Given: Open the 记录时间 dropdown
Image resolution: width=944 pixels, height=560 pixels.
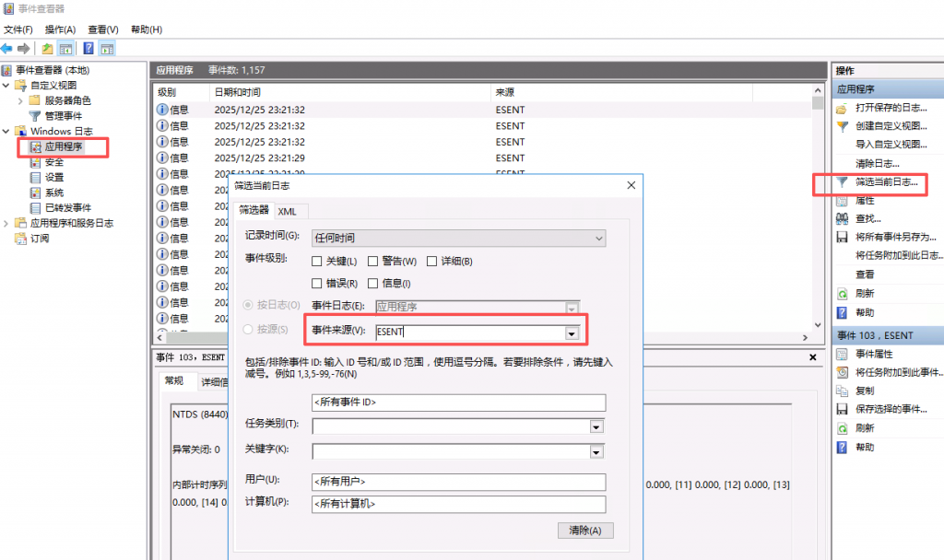Looking at the screenshot, I should point(598,239).
